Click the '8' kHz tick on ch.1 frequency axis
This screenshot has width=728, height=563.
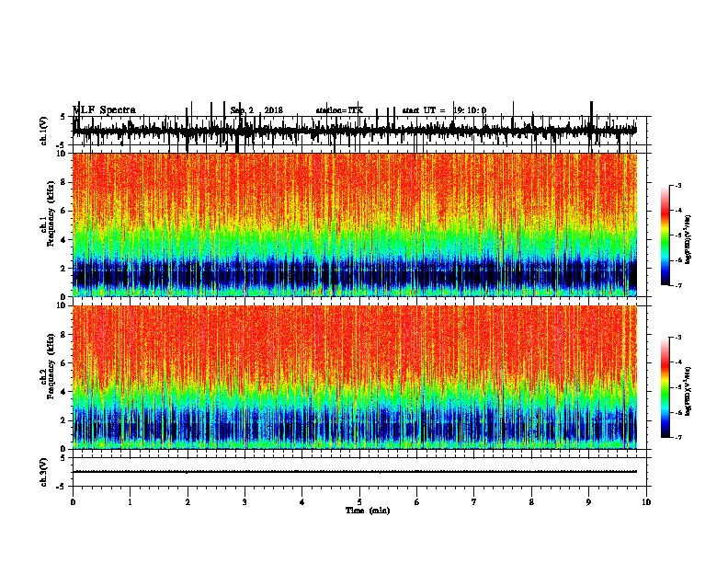(x=64, y=182)
